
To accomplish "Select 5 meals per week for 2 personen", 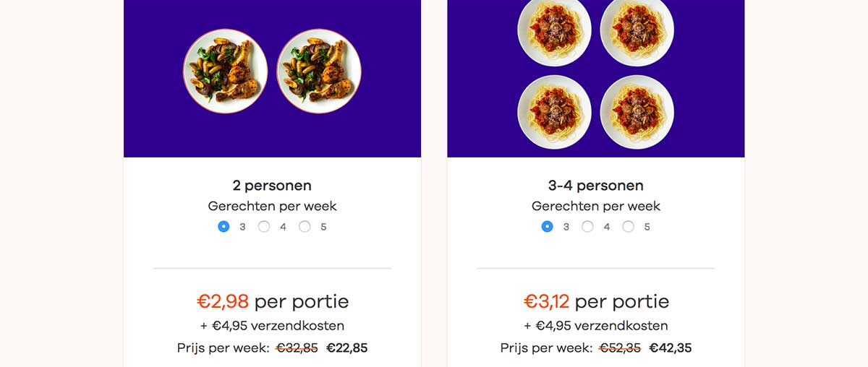I will point(305,227).
